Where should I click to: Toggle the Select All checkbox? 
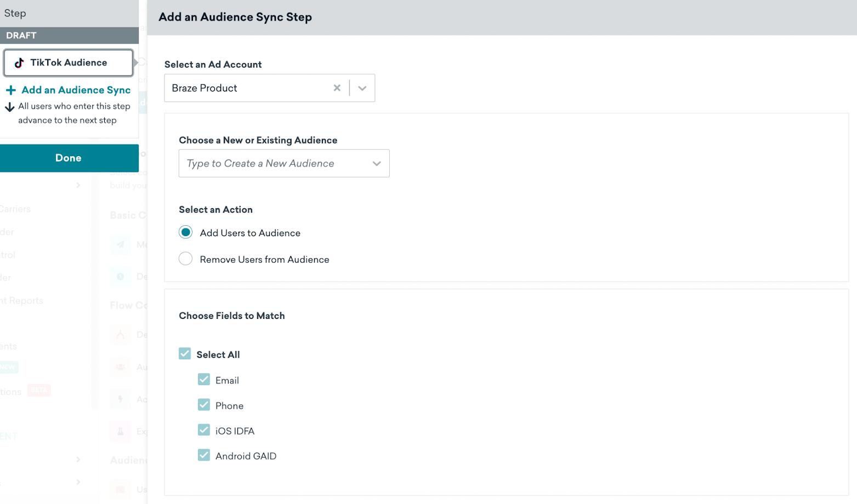tap(185, 354)
